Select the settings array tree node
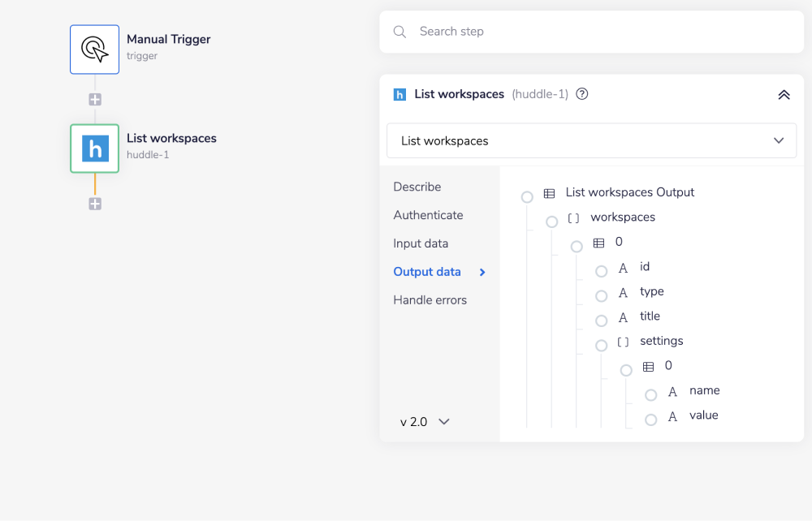 tap(661, 341)
